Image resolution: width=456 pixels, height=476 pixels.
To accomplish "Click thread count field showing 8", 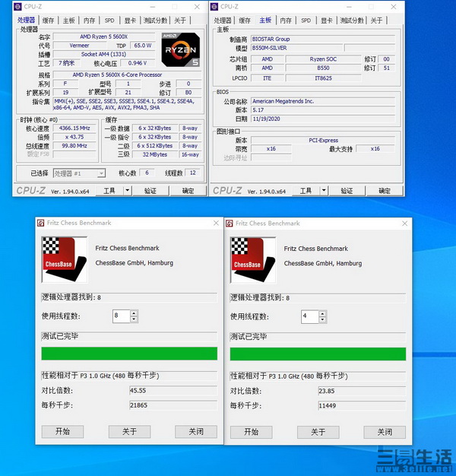I will [122, 316].
